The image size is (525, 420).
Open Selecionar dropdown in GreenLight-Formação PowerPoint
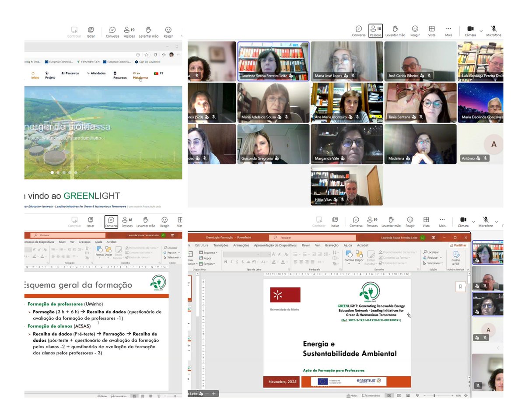(434, 263)
